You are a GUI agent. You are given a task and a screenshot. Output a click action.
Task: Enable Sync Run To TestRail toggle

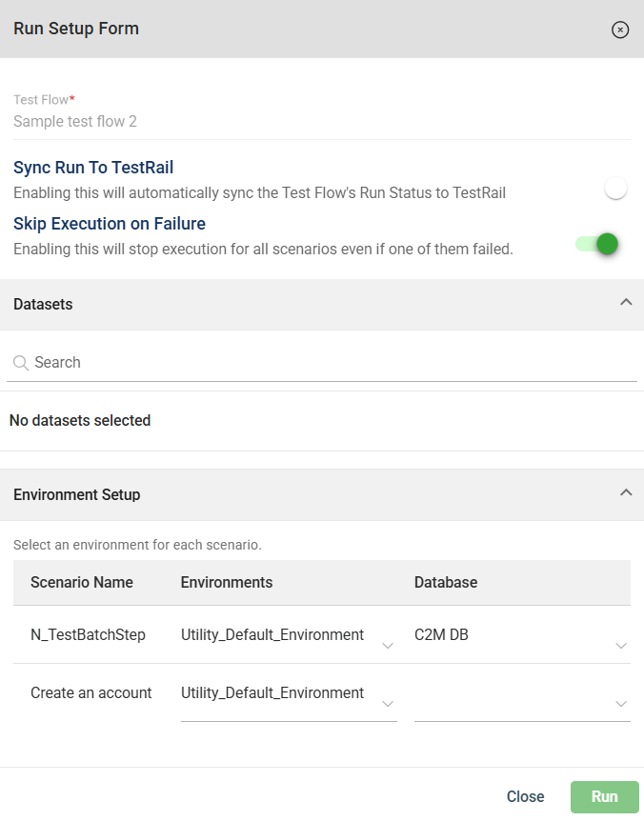tap(615, 189)
